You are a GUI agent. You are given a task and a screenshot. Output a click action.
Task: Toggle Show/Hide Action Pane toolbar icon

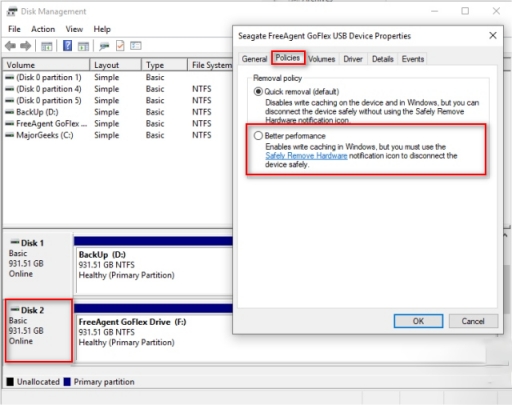[x=83, y=46]
